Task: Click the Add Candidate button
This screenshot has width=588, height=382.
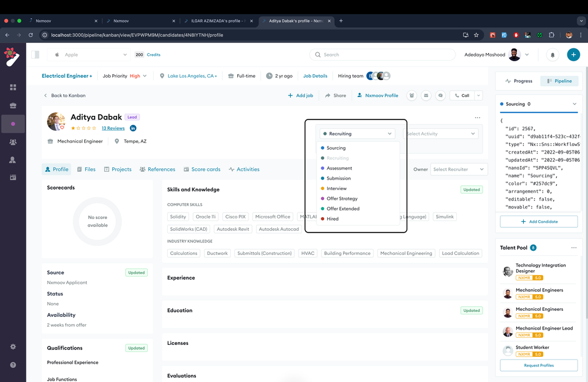Action: [539, 221]
